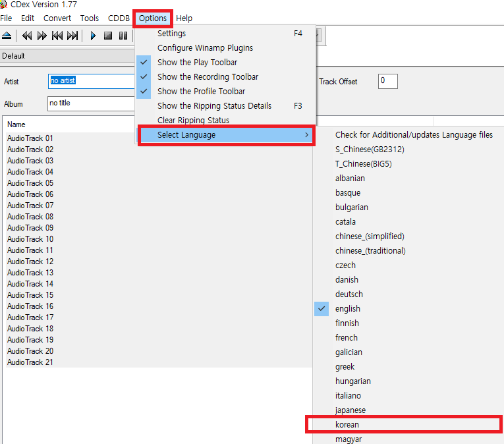Toggle Show the Profile Toolbar
The height and width of the screenshot is (444, 504).
(x=225, y=92)
